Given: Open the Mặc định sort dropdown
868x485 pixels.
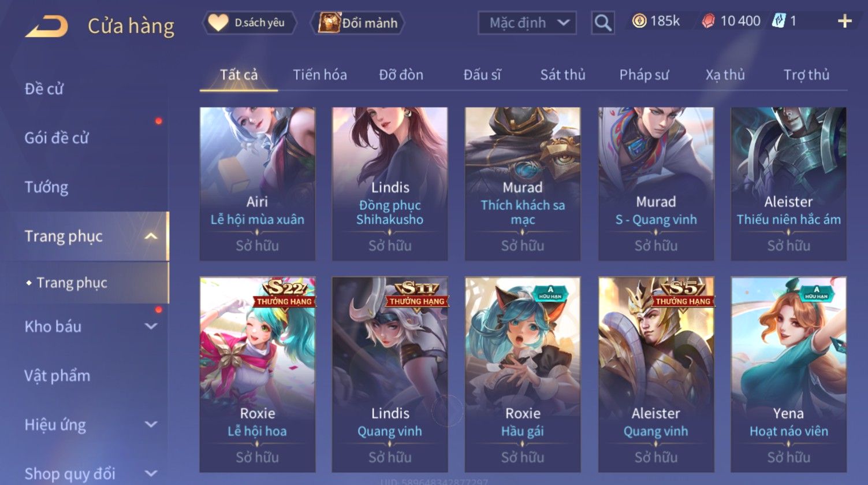Looking at the screenshot, I should click(x=527, y=23).
